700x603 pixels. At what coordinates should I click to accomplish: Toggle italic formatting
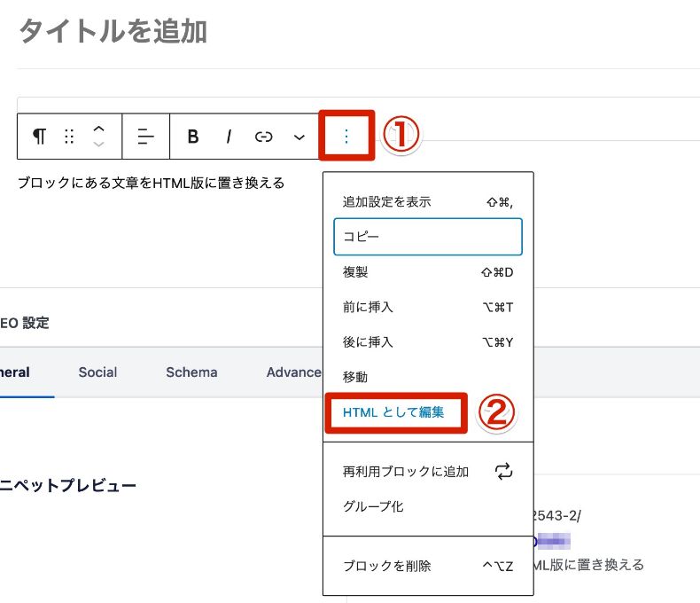[x=229, y=137]
